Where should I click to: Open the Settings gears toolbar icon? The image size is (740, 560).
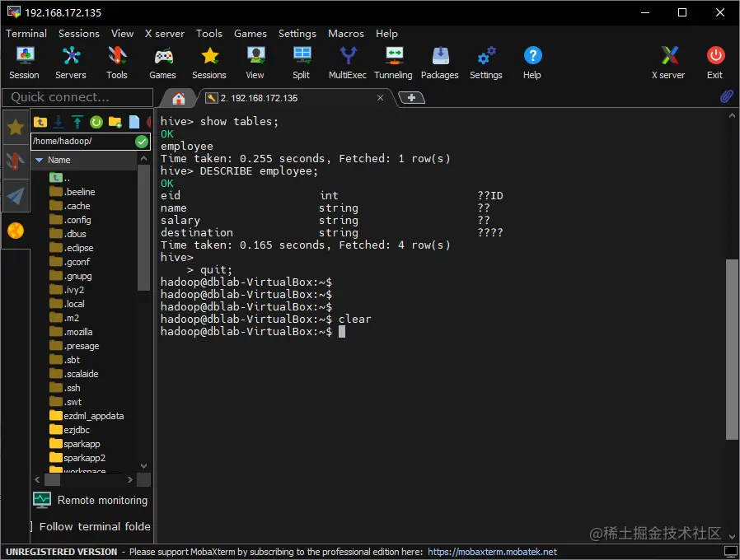485,63
